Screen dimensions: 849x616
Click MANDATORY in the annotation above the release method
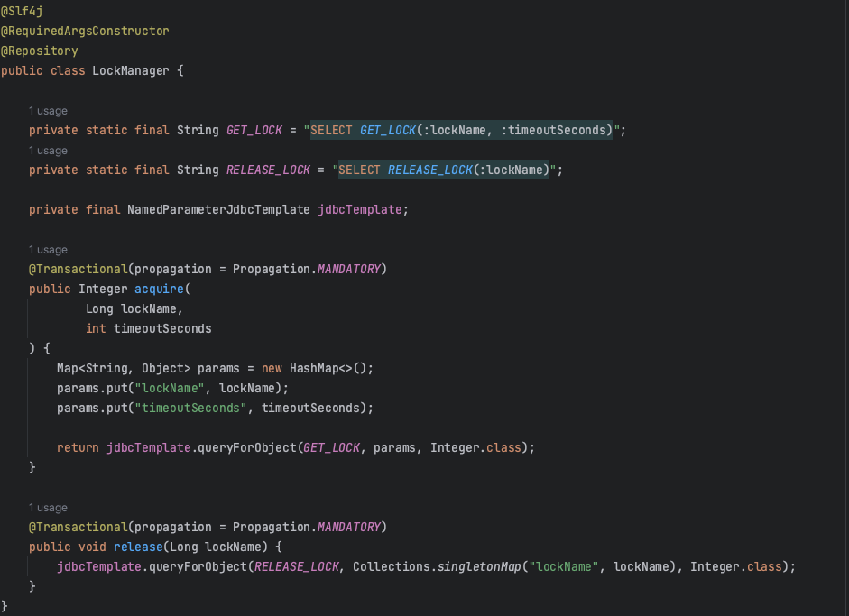pos(349,528)
